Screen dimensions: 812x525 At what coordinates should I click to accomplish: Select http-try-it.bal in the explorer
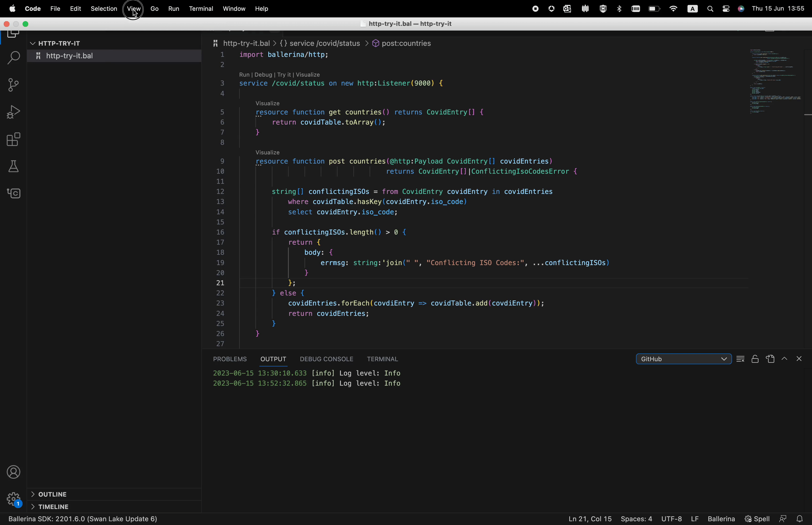pos(114,56)
